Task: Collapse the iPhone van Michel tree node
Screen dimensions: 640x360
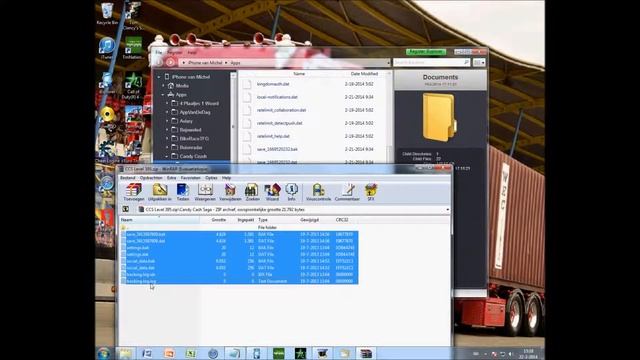Action: pos(159,77)
